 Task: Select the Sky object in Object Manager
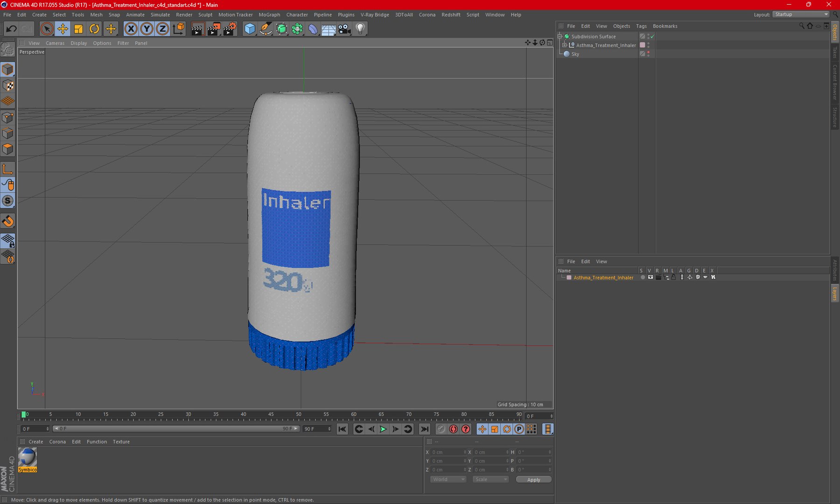click(x=575, y=54)
